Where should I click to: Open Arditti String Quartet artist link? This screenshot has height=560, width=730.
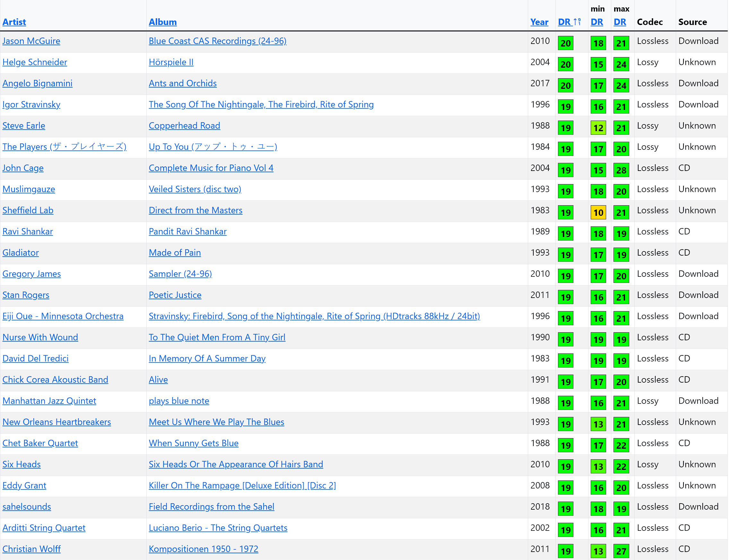pyautogui.click(x=44, y=528)
